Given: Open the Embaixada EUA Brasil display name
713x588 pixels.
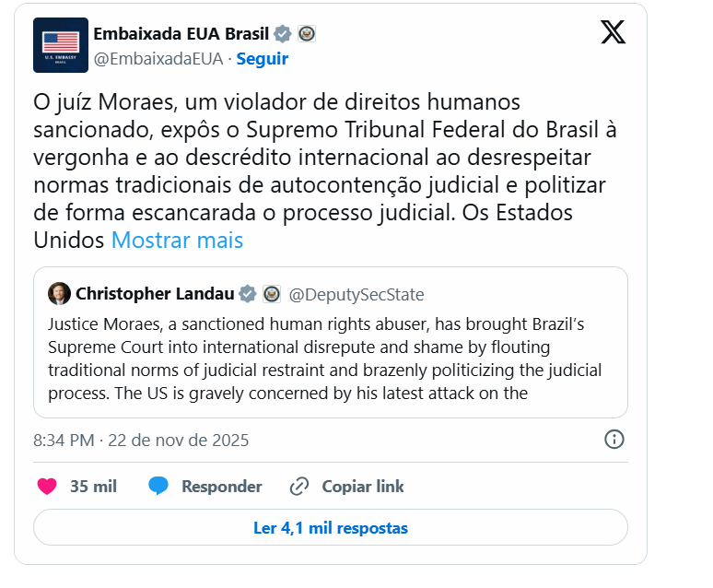Looking at the screenshot, I should 181,34.
